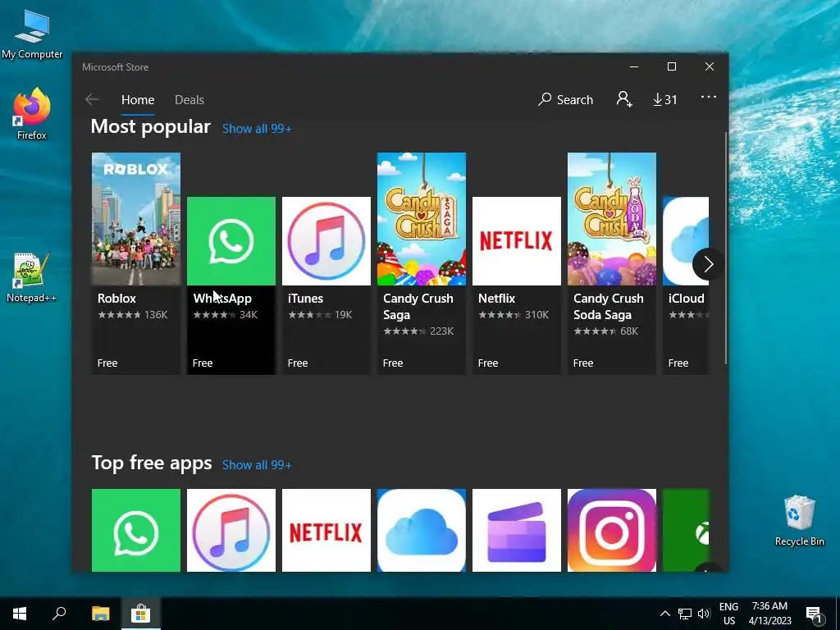
Task: Click the Free price under Roblox
Action: (x=107, y=363)
